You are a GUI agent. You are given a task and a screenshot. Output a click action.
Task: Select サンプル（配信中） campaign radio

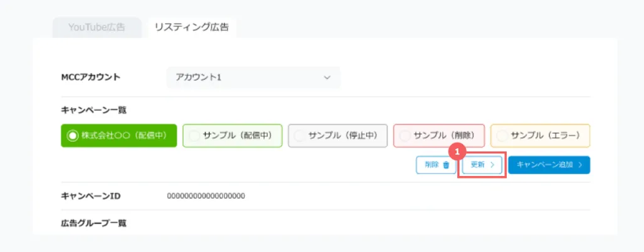click(233, 136)
